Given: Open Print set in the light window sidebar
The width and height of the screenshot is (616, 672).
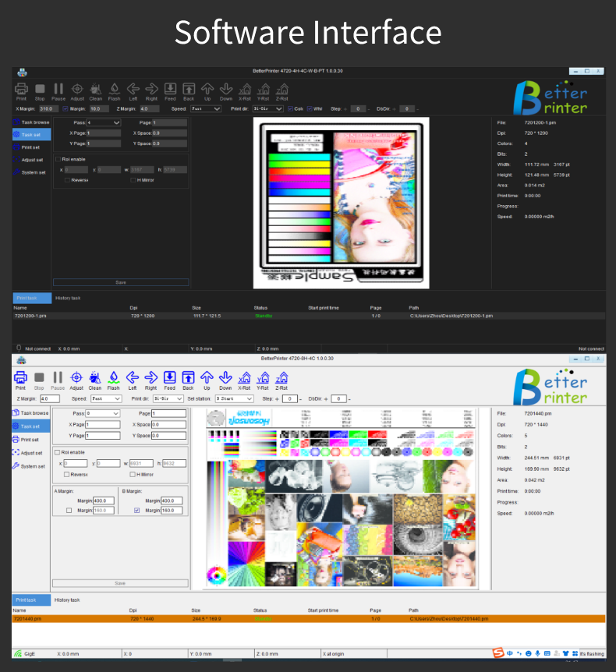Looking at the screenshot, I should click(30, 440).
